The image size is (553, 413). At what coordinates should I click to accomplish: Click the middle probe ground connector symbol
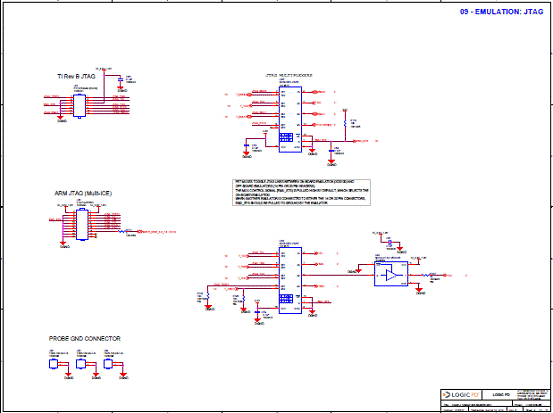pos(80,364)
